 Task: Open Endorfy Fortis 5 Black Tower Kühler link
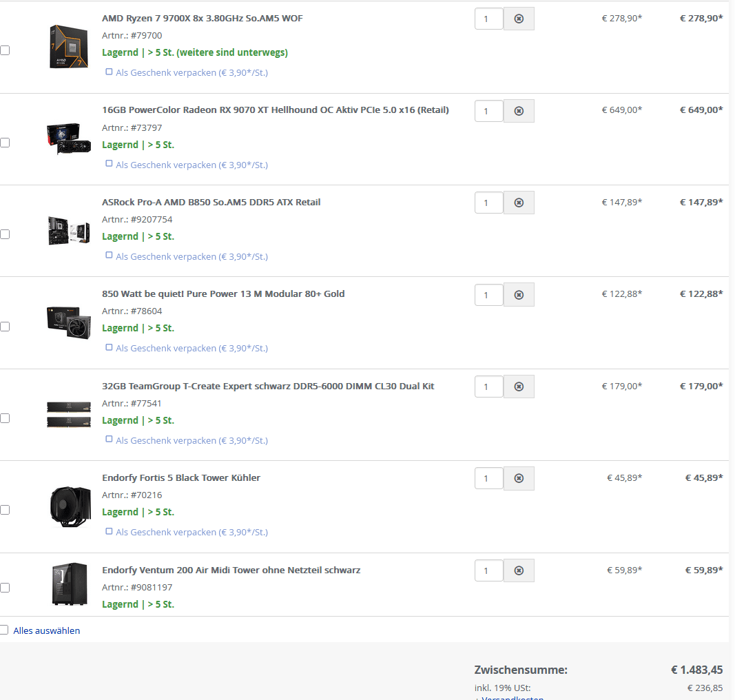click(181, 477)
